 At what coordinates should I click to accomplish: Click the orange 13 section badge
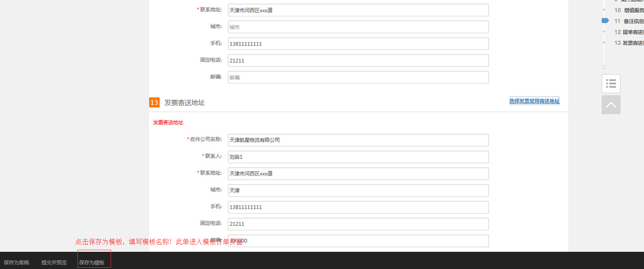point(154,102)
